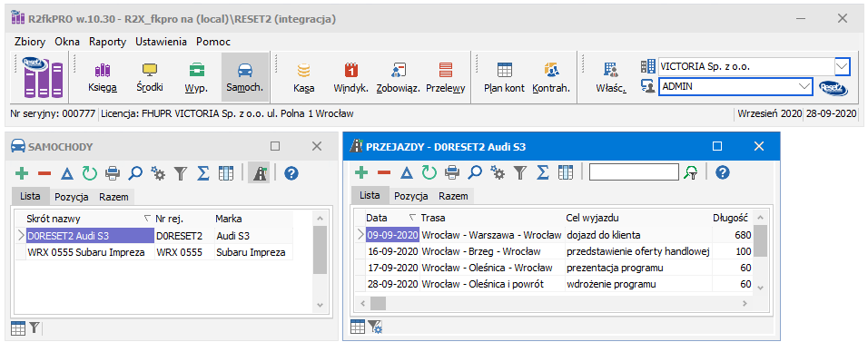Click the SAMOCHODY vertical scrollbar thumb

(x=320, y=250)
